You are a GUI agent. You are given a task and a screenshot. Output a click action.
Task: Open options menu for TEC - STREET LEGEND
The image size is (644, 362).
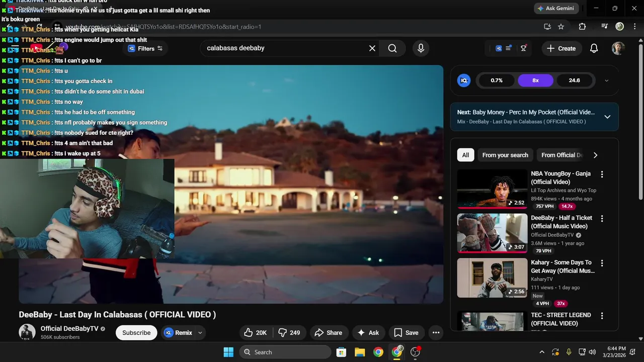(602, 316)
